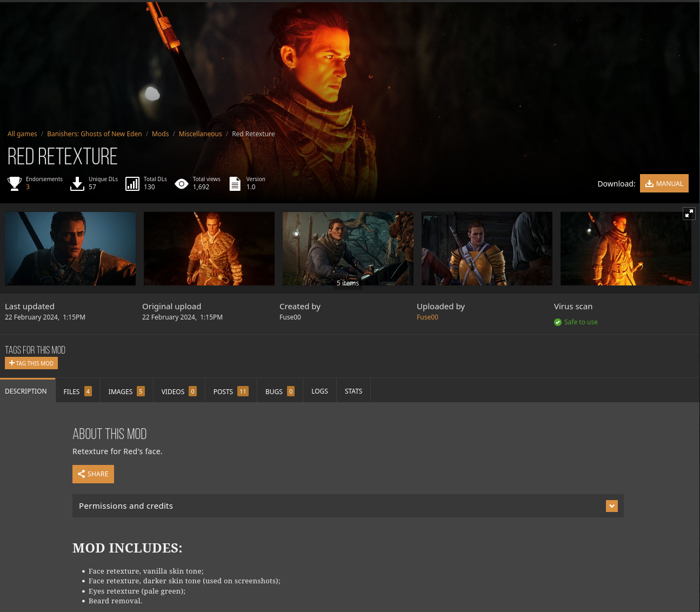The image size is (700, 612).
Task: Click the ABOUT THIS MOD heading
Action: 110,434
